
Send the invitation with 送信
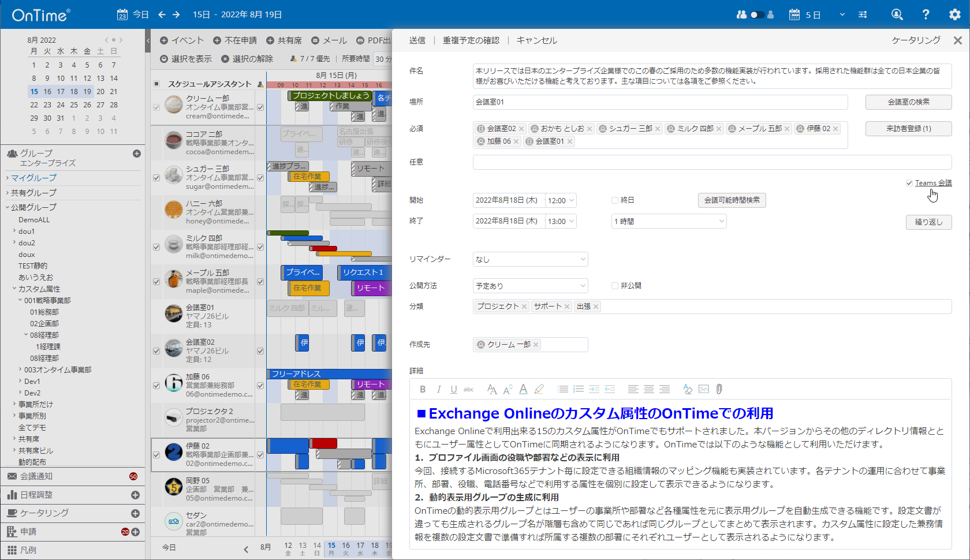[417, 40]
